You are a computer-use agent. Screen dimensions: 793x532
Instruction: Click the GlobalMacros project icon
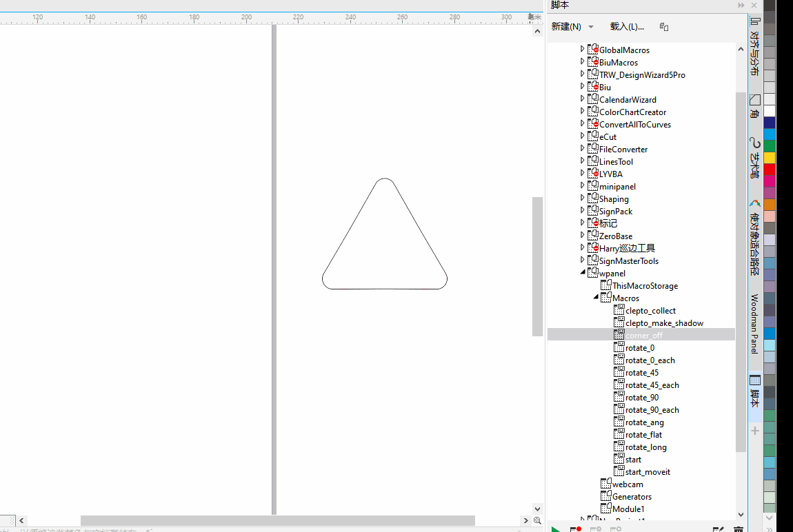click(x=593, y=49)
